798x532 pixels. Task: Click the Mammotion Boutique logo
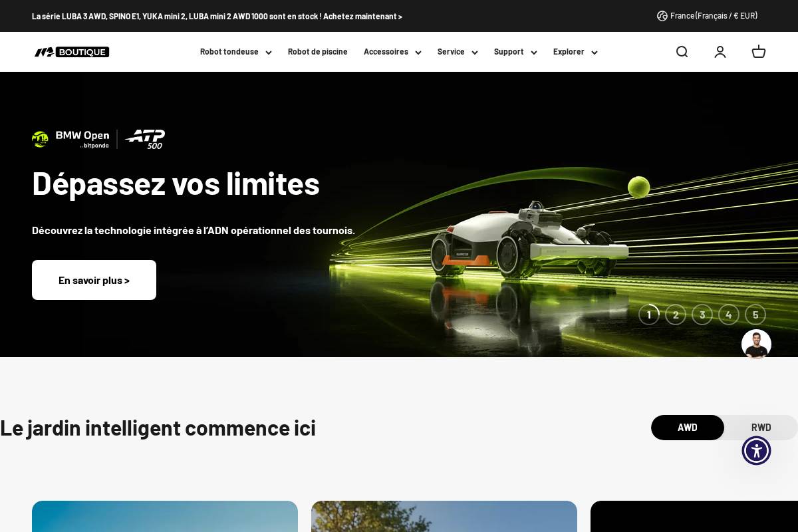point(71,52)
